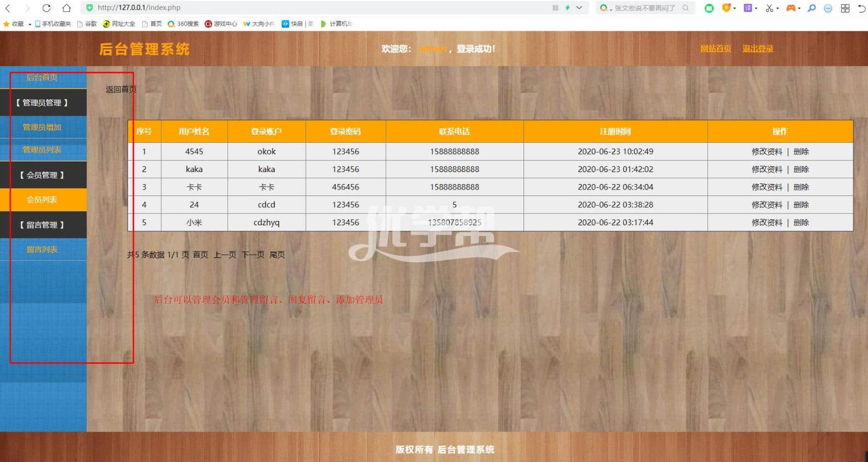Go to 下一页 in pagination
The image size is (868, 462).
(x=253, y=255)
